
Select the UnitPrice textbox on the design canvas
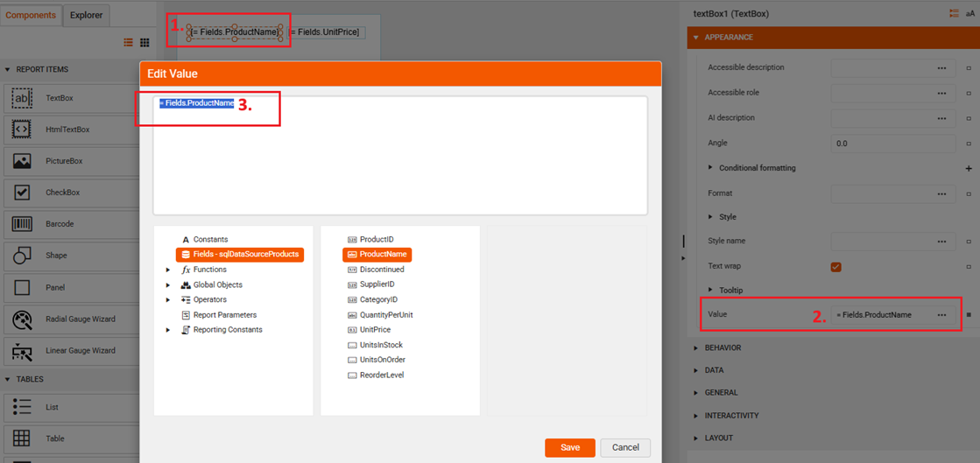tap(326, 32)
